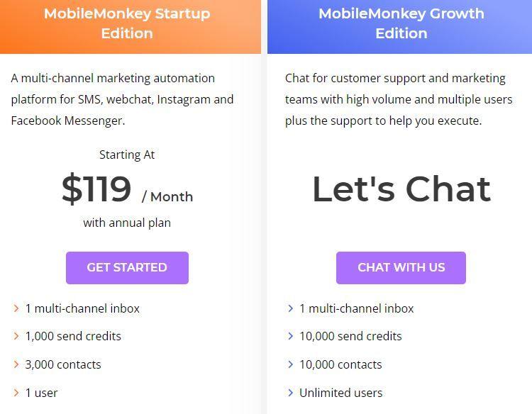Image resolution: width=532 pixels, height=414 pixels.
Task: Click the Growth Edition description paragraph
Action: point(398,99)
